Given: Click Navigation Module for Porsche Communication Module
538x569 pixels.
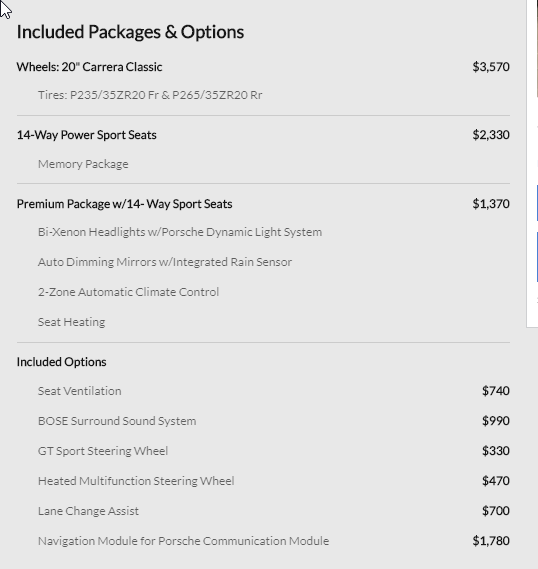Looking at the screenshot, I should (x=184, y=541).
